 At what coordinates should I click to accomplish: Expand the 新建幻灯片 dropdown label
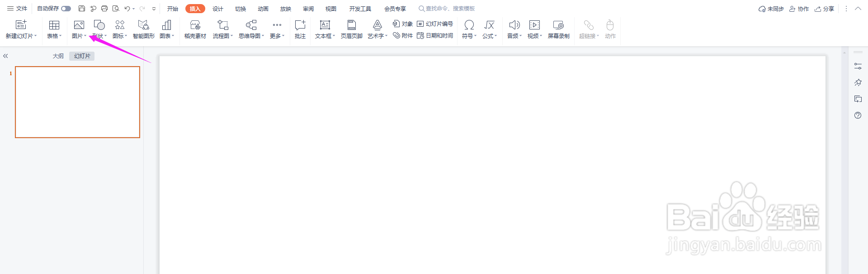[21, 36]
